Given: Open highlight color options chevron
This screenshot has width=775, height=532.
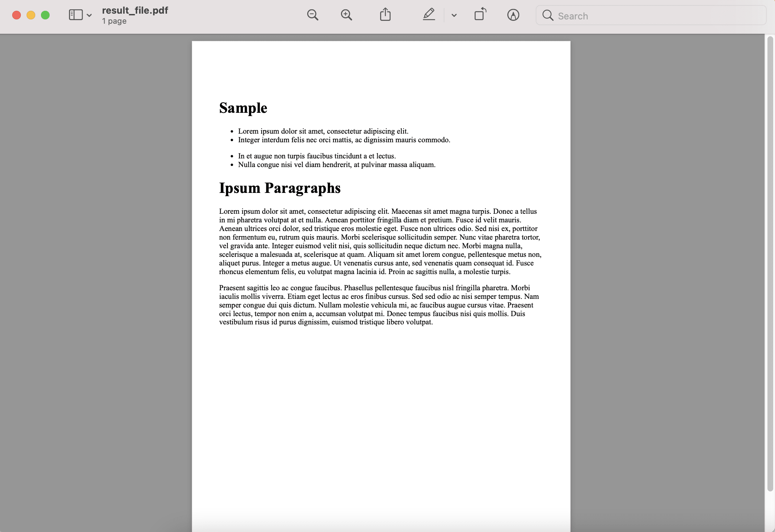Looking at the screenshot, I should point(454,15).
